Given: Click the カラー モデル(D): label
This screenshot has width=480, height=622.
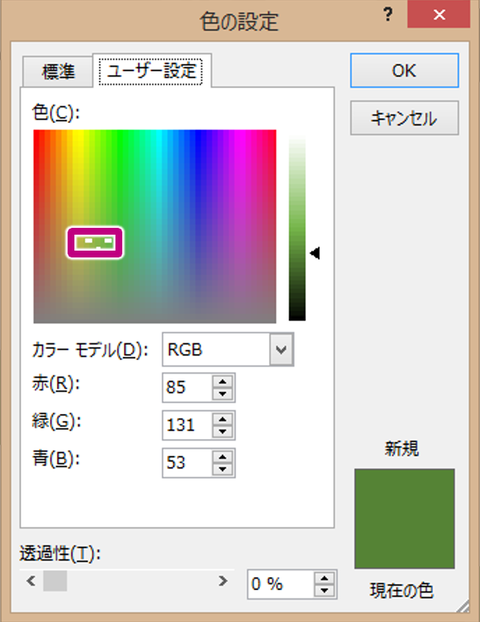Looking at the screenshot, I should coord(90,349).
